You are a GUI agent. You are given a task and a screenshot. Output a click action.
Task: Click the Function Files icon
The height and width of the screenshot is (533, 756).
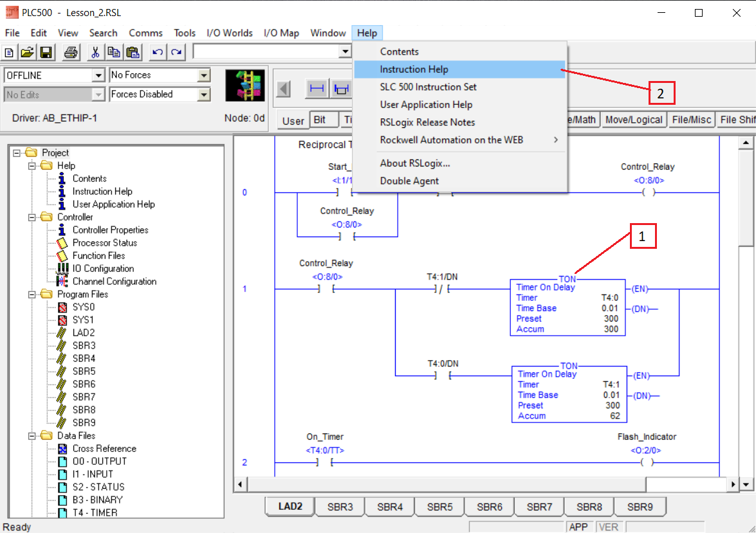point(62,255)
